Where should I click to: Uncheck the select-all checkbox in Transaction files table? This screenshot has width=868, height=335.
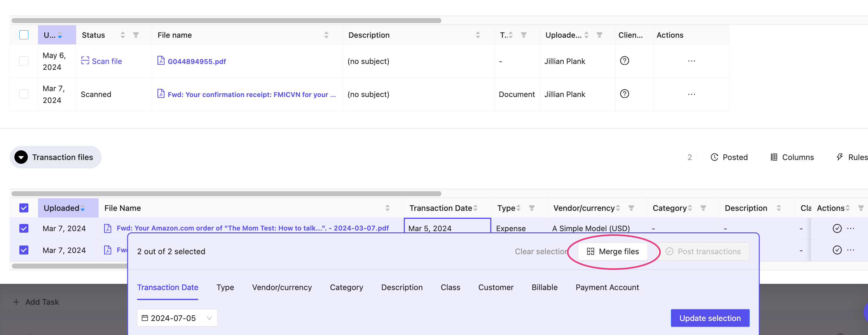point(24,208)
